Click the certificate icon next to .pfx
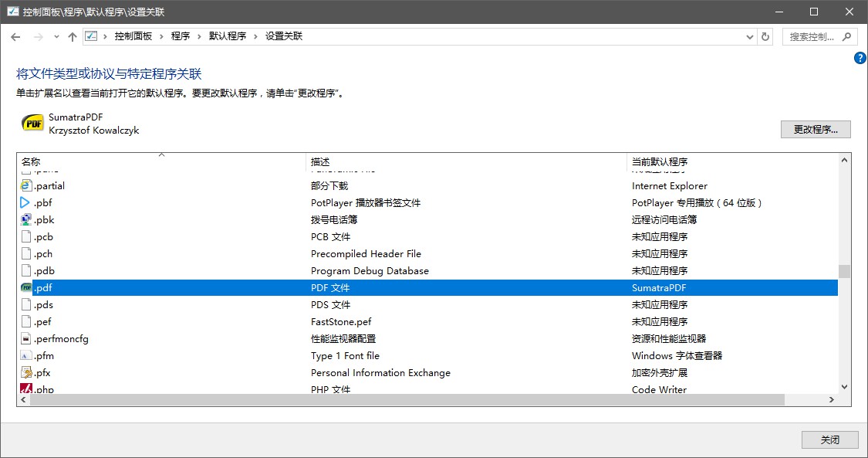The width and height of the screenshot is (868, 458). click(x=26, y=373)
